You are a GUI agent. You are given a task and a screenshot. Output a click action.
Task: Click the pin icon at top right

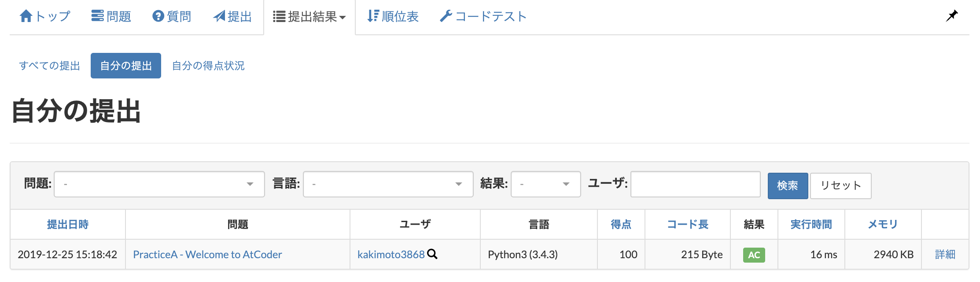pyautogui.click(x=952, y=16)
